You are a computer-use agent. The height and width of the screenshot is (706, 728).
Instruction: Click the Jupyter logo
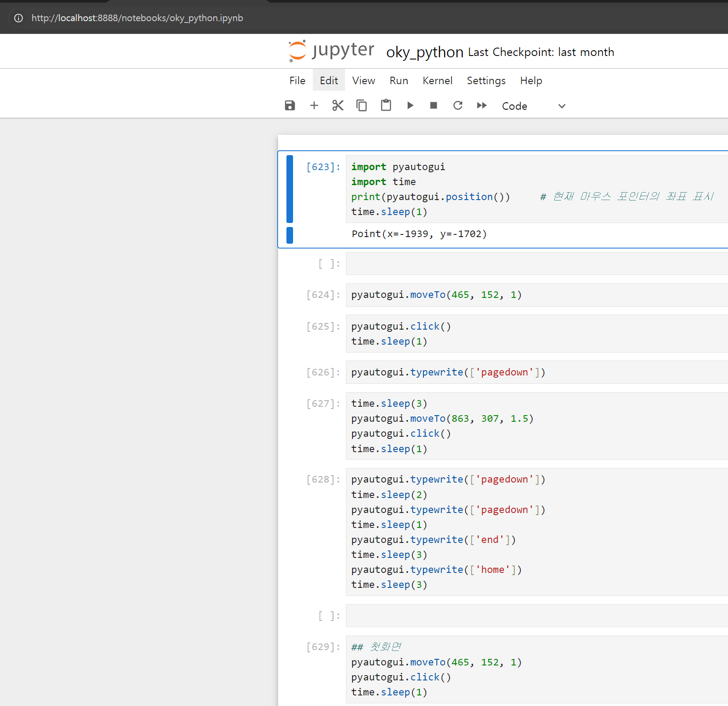(x=331, y=51)
